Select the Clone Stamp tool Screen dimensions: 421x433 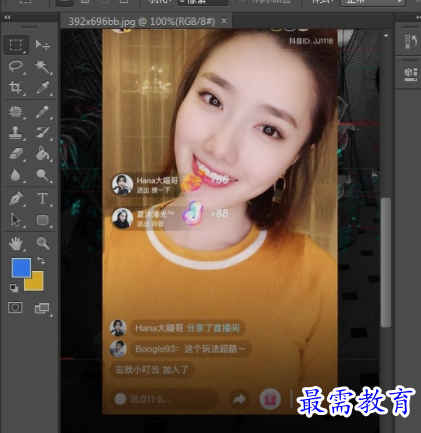point(16,132)
